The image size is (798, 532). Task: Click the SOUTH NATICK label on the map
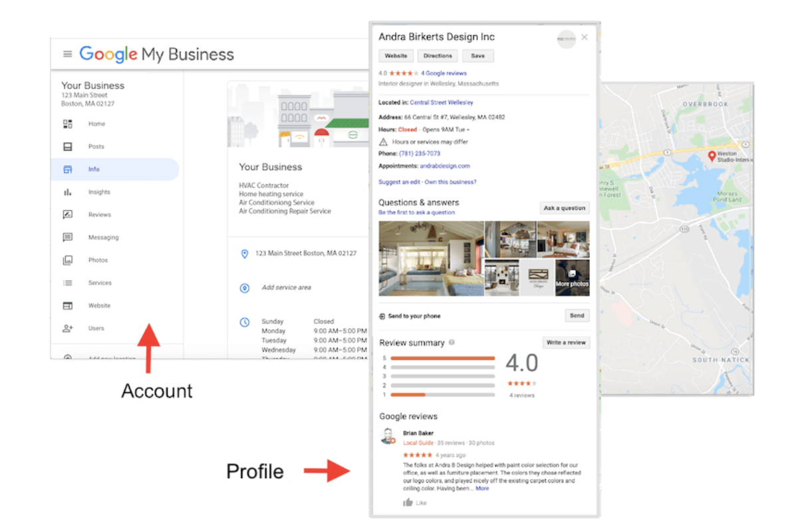click(x=721, y=360)
